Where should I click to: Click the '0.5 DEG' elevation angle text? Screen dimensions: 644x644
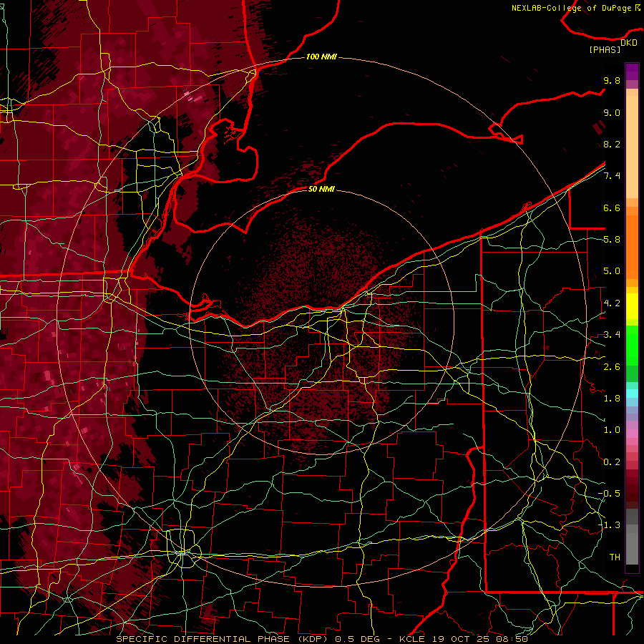(357, 639)
